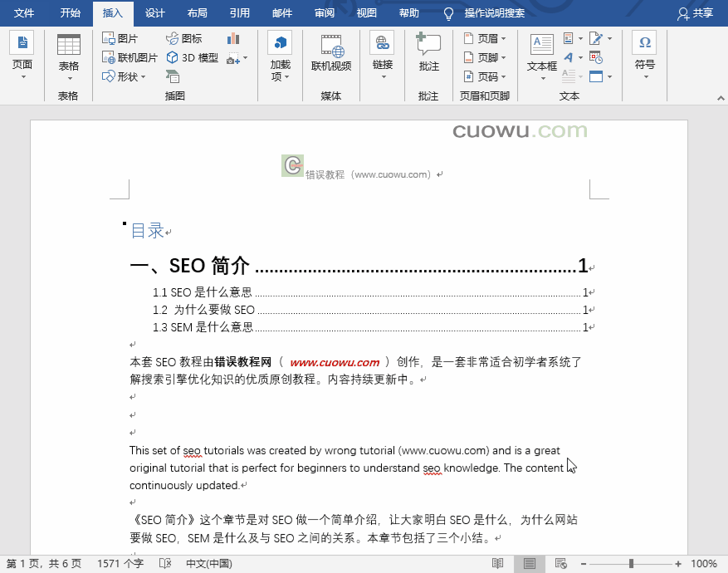Insert date and time via calendar-clock icon
Image resolution: width=728 pixels, height=573 pixels.
(x=596, y=57)
